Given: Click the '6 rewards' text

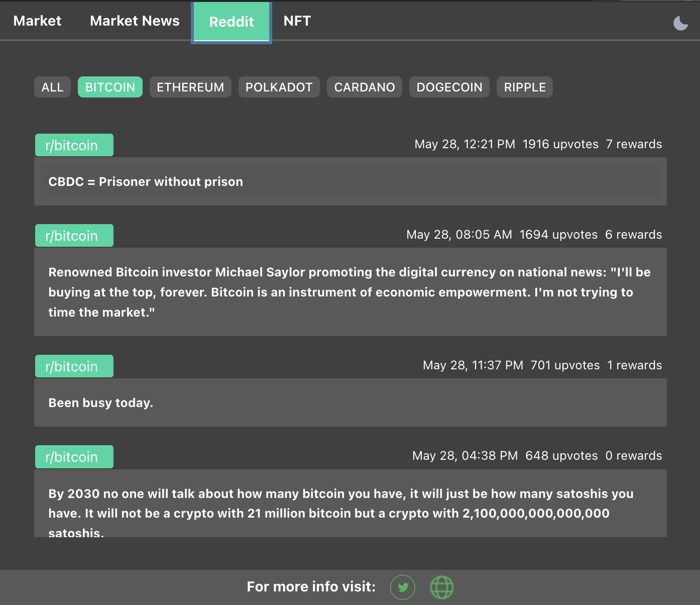Looking at the screenshot, I should [x=633, y=235].
